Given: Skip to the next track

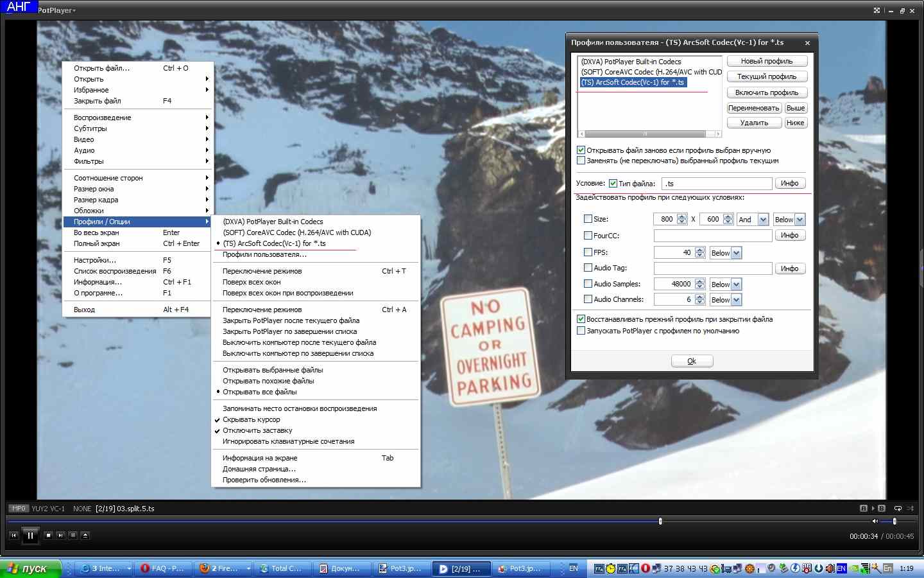Looking at the screenshot, I should [60, 535].
